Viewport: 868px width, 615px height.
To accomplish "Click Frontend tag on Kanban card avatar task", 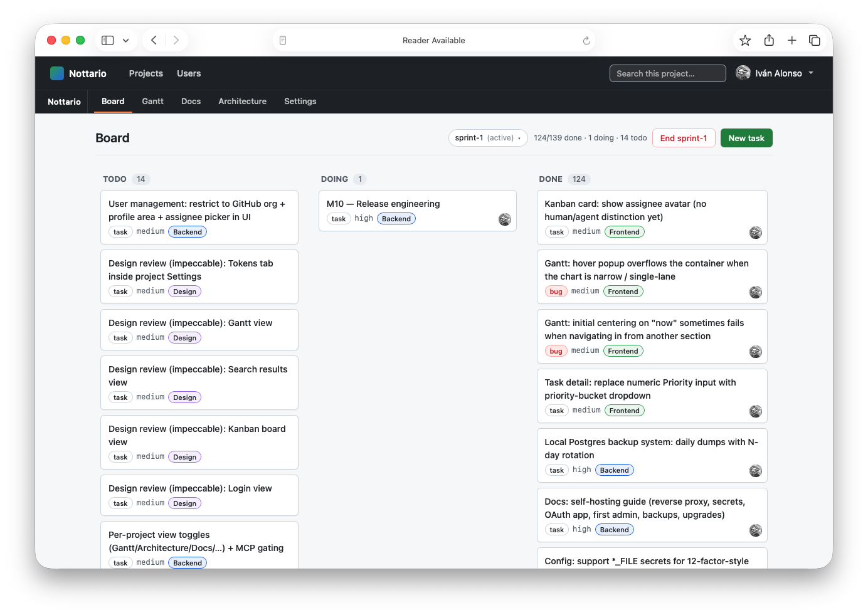I will [625, 232].
